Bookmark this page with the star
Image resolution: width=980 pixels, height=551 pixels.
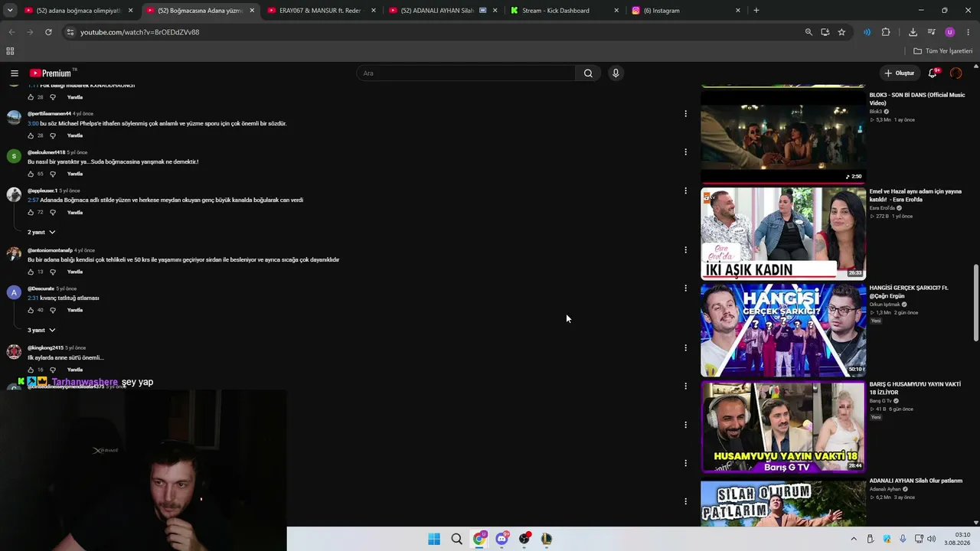tap(841, 32)
